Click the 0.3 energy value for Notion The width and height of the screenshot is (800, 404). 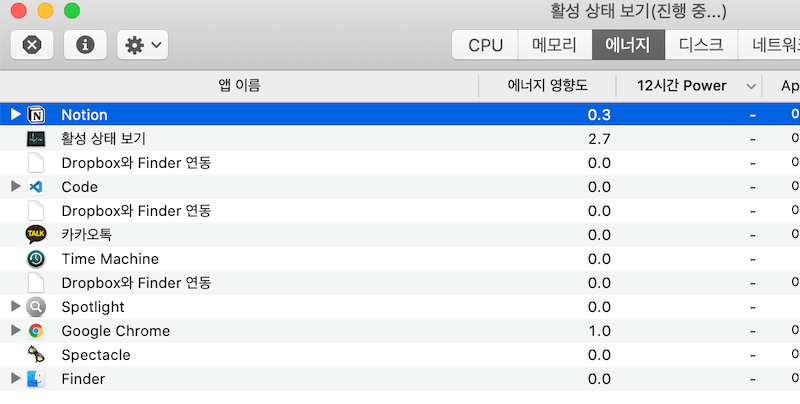(599, 115)
